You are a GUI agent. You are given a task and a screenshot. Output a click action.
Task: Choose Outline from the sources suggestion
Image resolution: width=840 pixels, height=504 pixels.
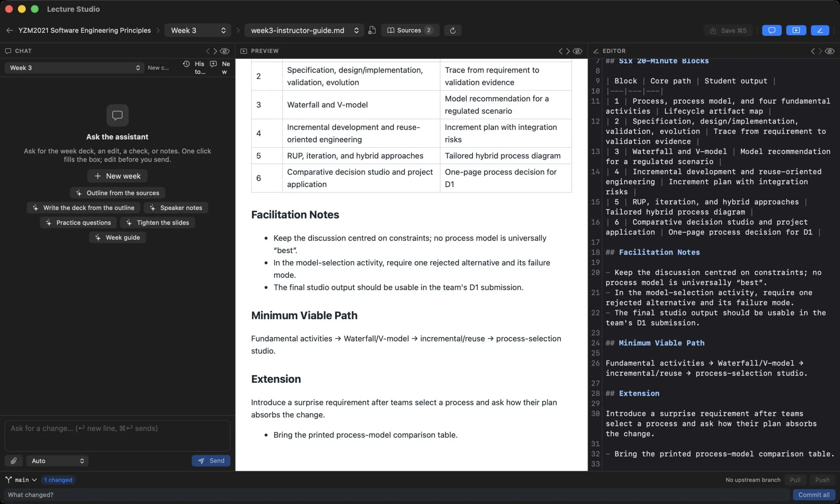117,193
